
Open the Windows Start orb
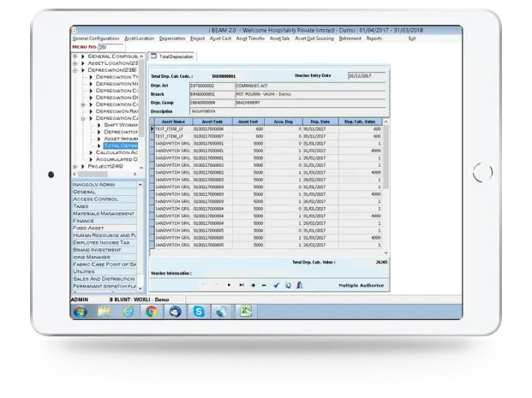coord(81,312)
